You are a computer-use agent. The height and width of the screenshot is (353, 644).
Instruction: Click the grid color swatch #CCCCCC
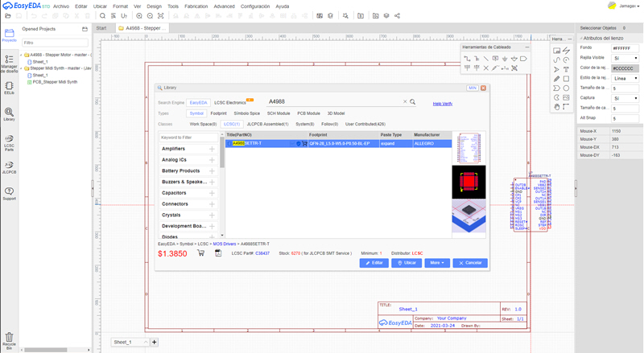click(x=625, y=68)
